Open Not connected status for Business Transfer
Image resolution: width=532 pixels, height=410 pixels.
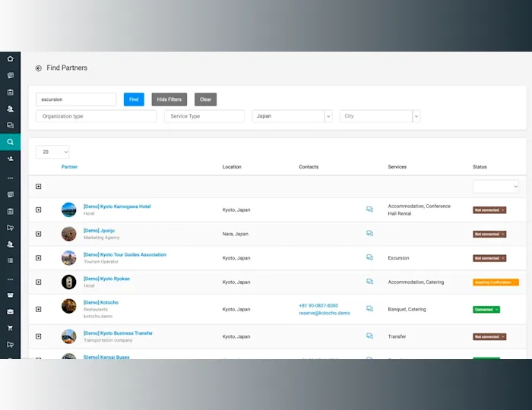(x=489, y=336)
